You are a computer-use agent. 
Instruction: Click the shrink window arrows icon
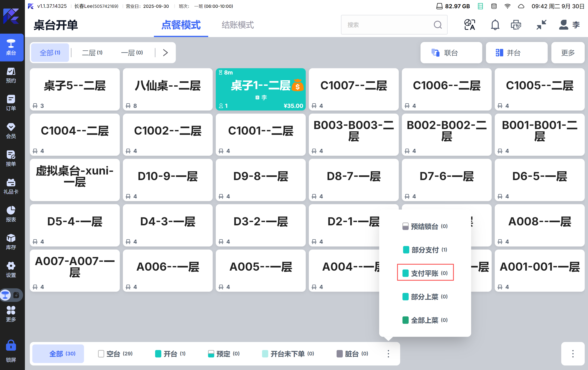click(541, 25)
